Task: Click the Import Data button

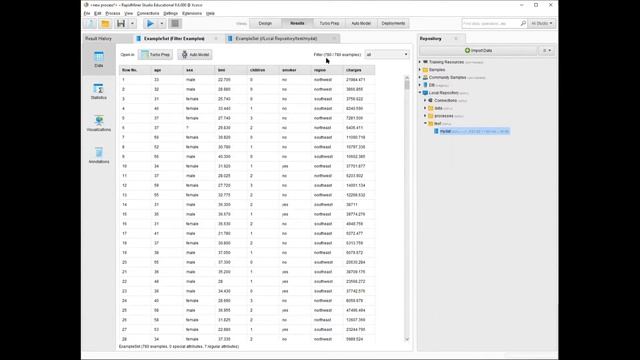Action: tap(478, 50)
